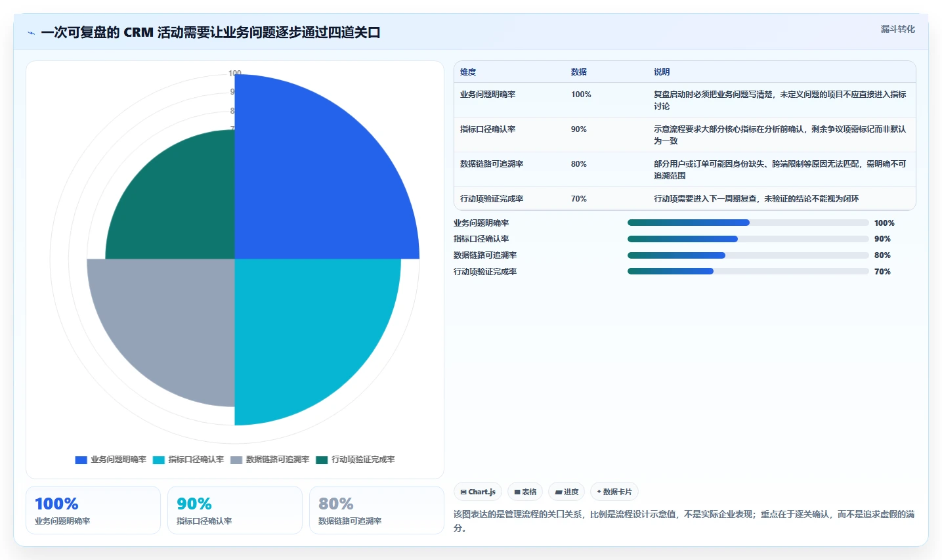Click the 行动项验证完成率 progress bar
This screenshot has width=942, height=560.
(x=748, y=271)
